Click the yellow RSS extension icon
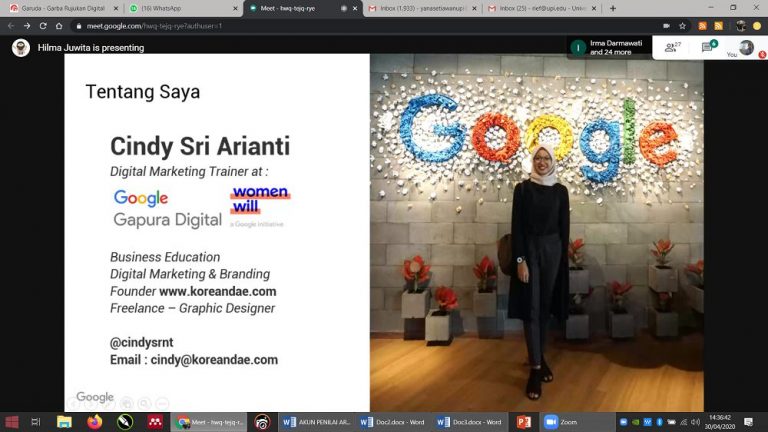The height and width of the screenshot is (432, 768). click(719, 26)
